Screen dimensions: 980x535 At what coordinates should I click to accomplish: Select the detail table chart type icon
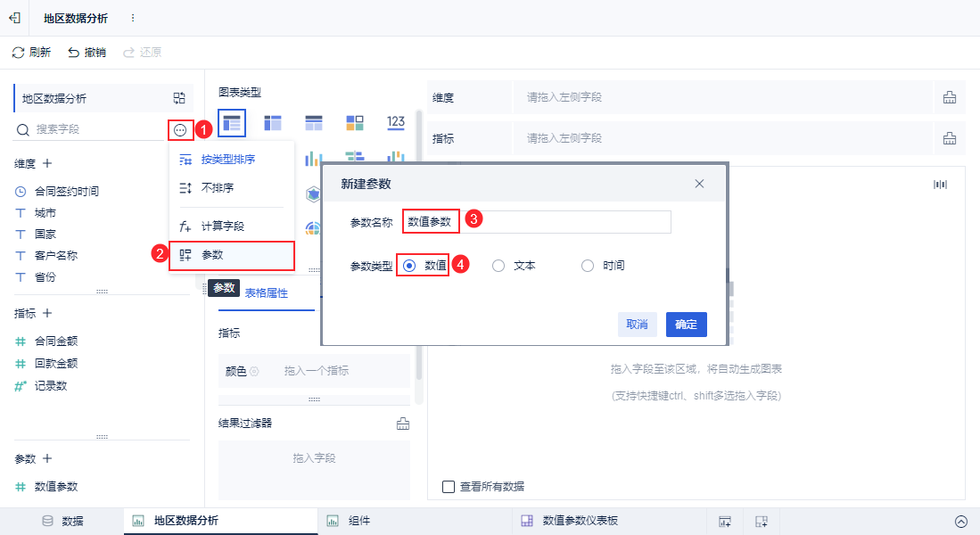pyautogui.click(x=232, y=122)
